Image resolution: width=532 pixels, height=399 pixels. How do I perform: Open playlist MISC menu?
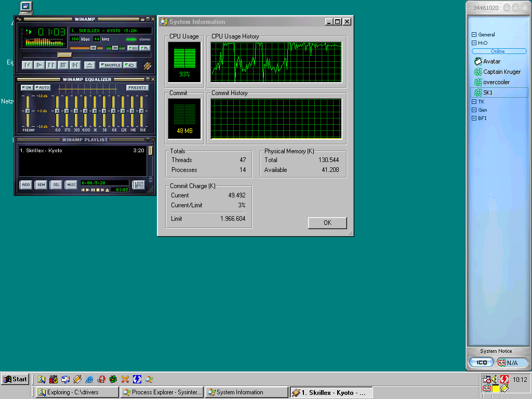pyautogui.click(x=71, y=184)
